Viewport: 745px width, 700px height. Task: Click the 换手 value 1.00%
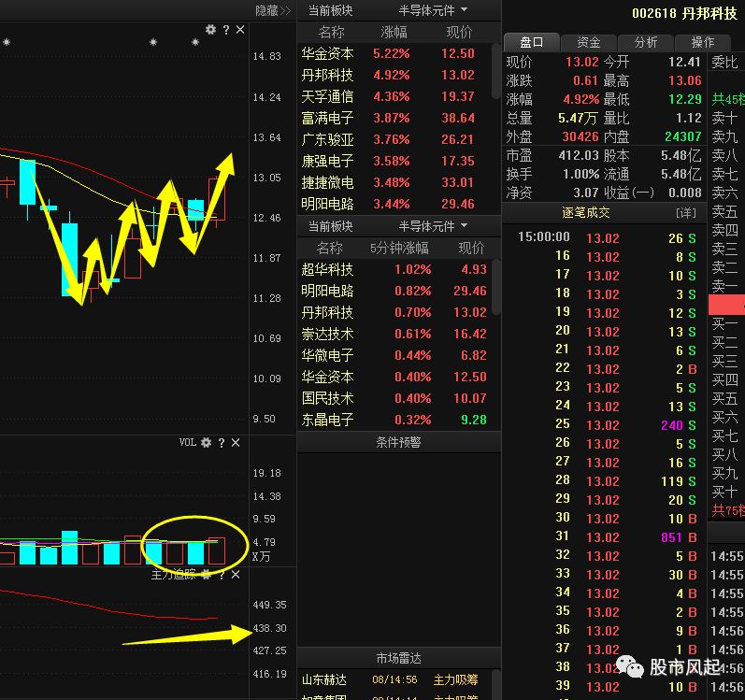pos(580,174)
